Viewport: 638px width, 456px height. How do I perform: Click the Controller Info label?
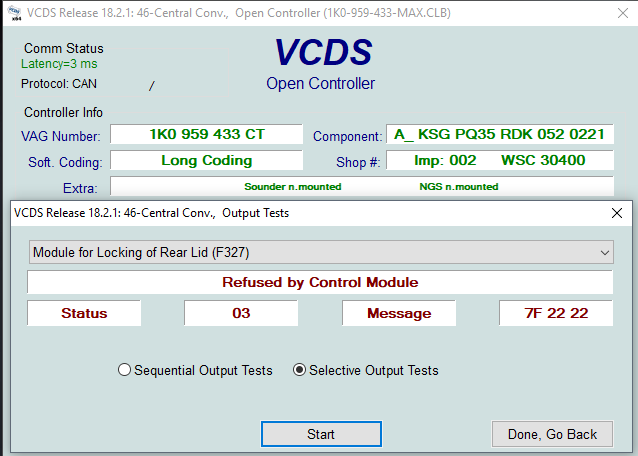tap(63, 112)
